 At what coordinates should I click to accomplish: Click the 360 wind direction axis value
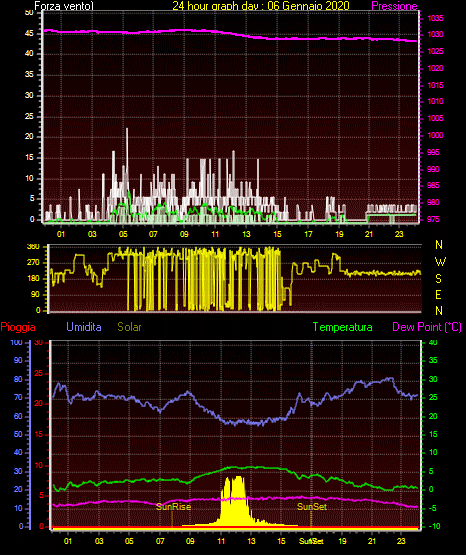coord(33,247)
